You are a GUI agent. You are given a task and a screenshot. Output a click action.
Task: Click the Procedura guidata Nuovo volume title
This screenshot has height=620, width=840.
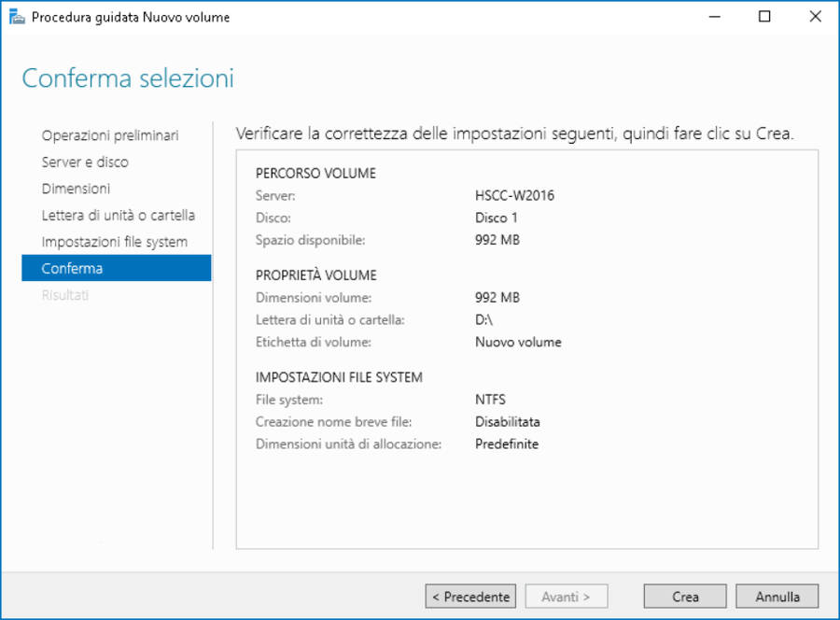131,17
